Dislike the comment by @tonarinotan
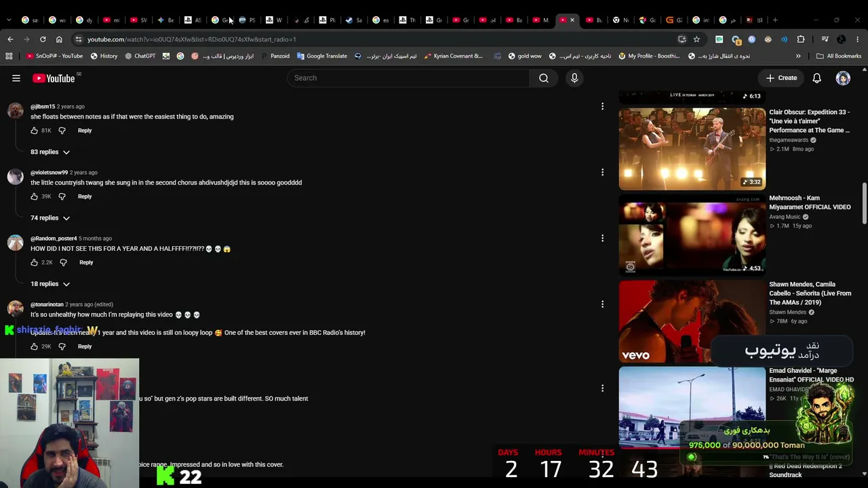This screenshot has width=868, height=488. pyautogui.click(x=62, y=346)
